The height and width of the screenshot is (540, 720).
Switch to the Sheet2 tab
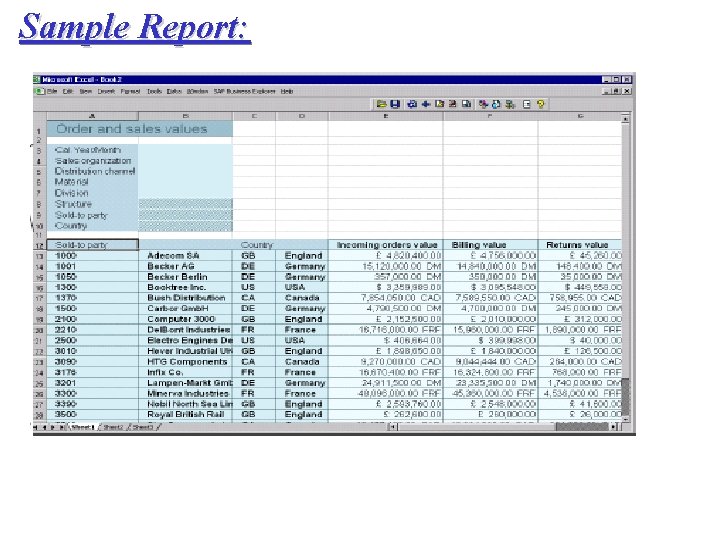[x=113, y=427]
